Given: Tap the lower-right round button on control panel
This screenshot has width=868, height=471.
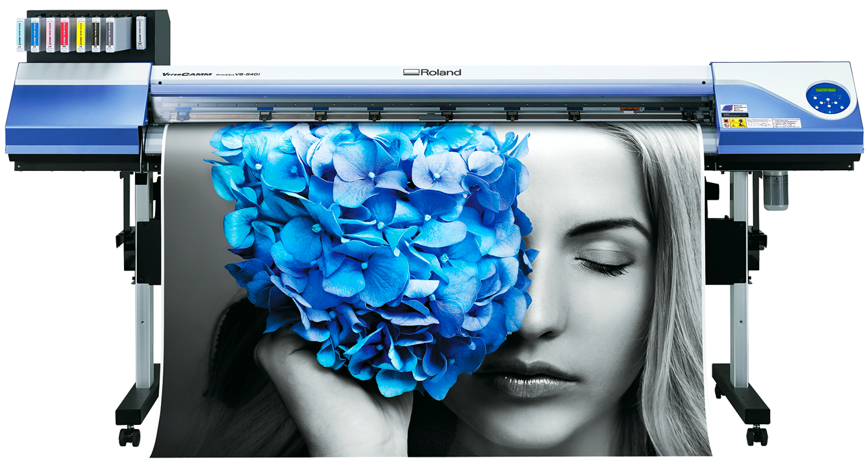Looking at the screenshot, I should [x=842, y=108].
